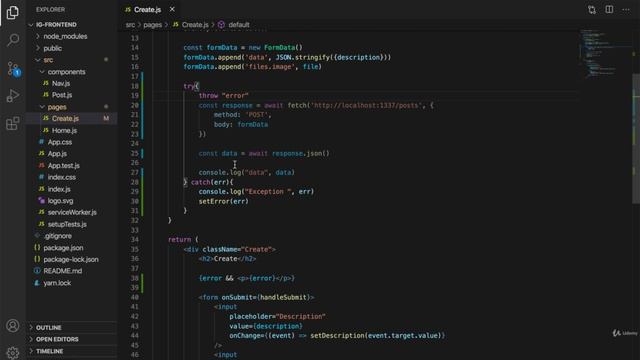640x360 pixels.
Task: Click the Split Editor Right icon
Action: [609, 9]
